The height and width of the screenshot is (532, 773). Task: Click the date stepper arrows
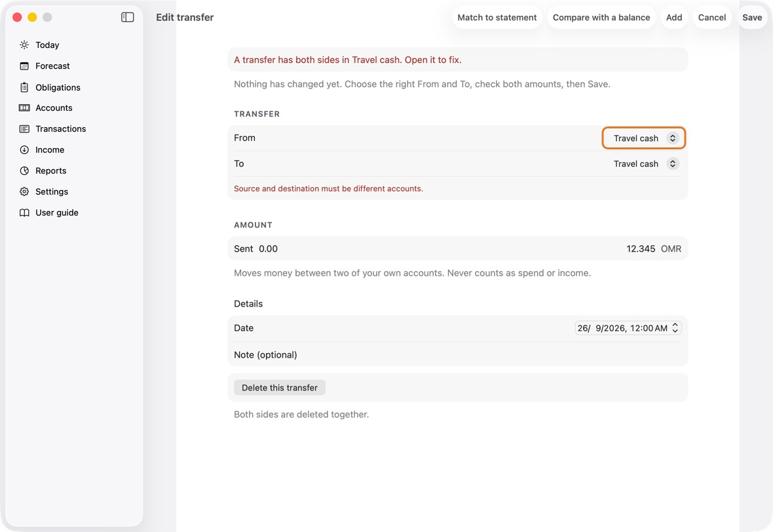point(675,328)
